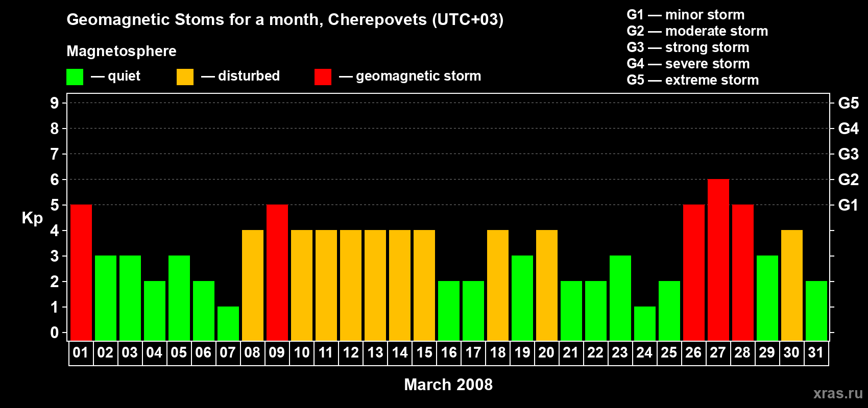Click the G5 label on right axis

click(x=848, y=104)
